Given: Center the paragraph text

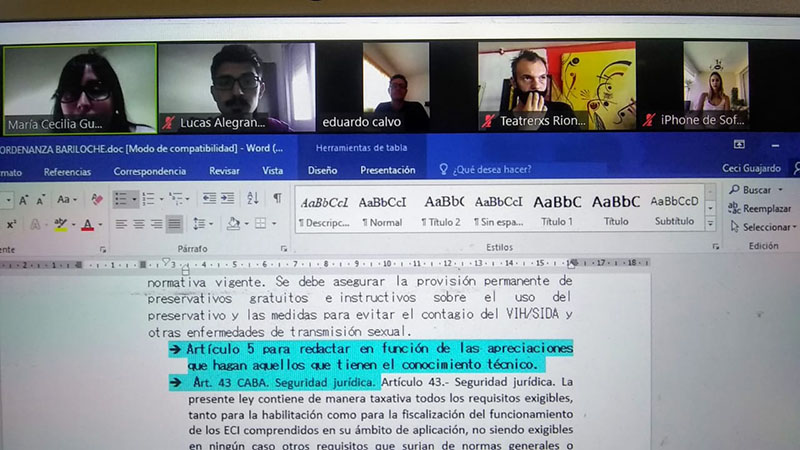Looking at the screenshot, I should tap(138, 224).
